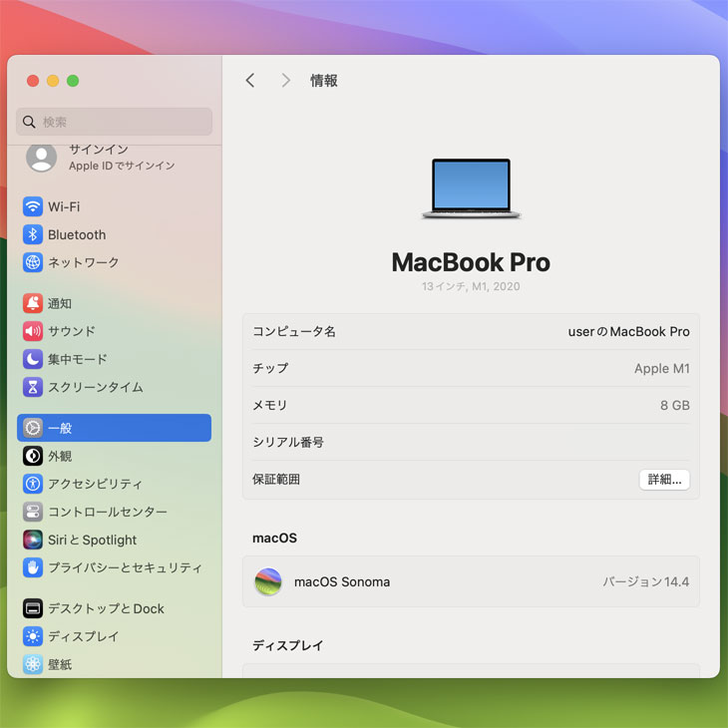Click the コンピュータ名 label

294,331
